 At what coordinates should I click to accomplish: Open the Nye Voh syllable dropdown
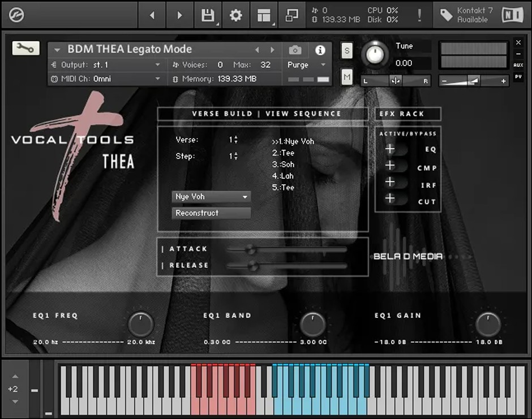pos(211,197)
